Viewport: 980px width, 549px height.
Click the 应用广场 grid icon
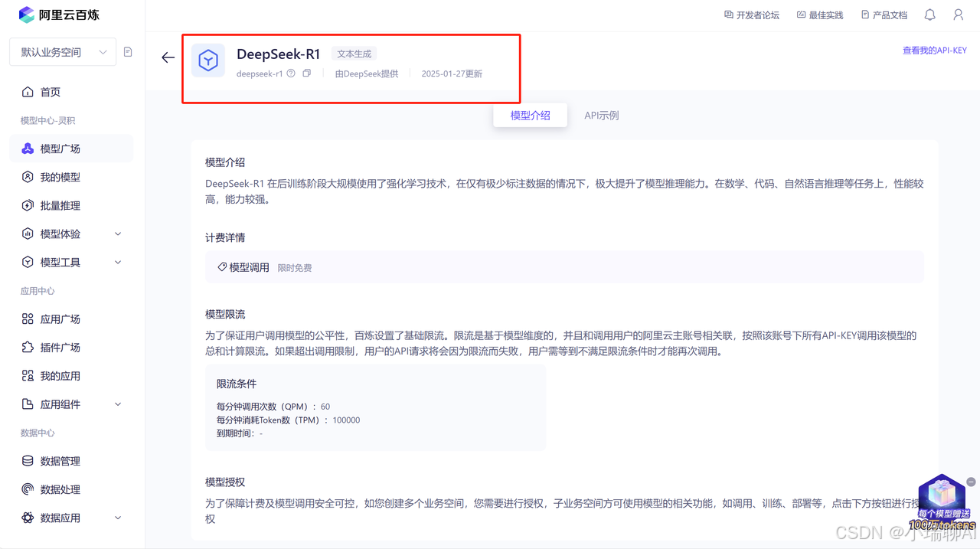click(x=28, y=319)
